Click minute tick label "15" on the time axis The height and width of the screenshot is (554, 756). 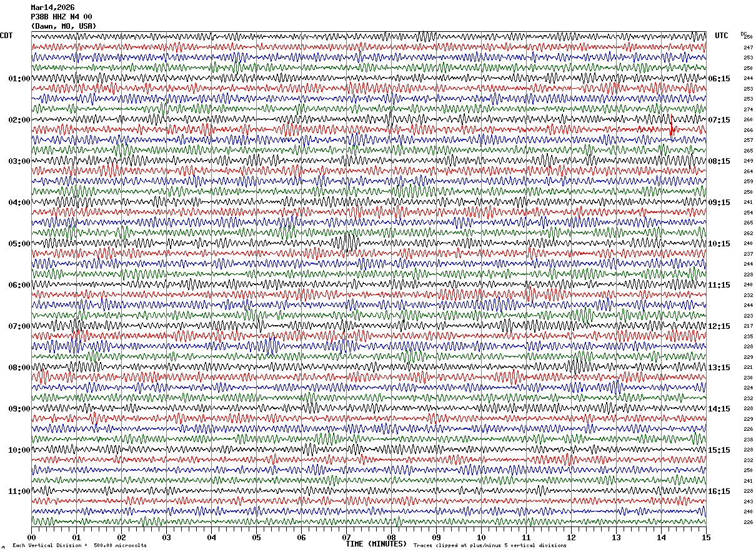(x=706, y=537)
